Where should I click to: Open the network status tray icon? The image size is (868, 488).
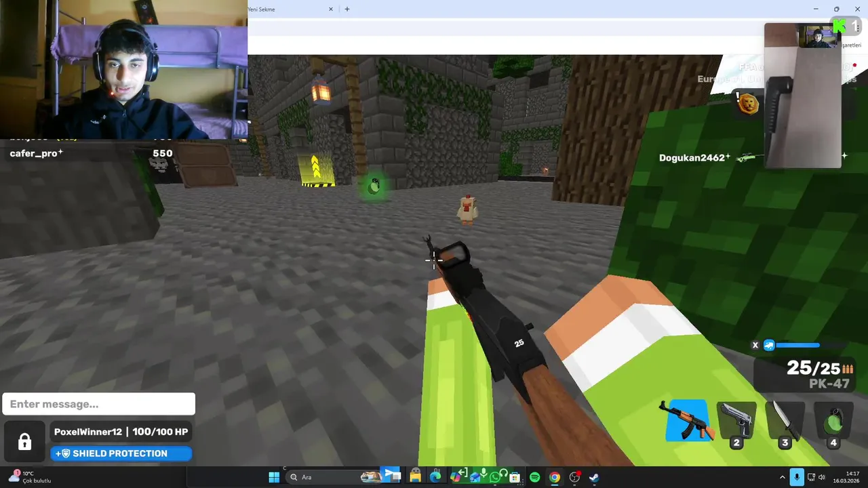coord(812,477)
